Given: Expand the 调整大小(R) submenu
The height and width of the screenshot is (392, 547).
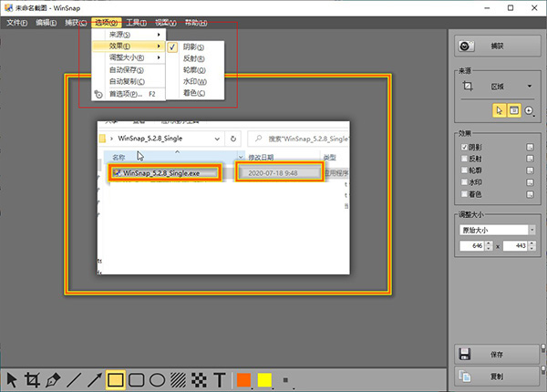Looking at the screenshot, I should tap(129, 57).
